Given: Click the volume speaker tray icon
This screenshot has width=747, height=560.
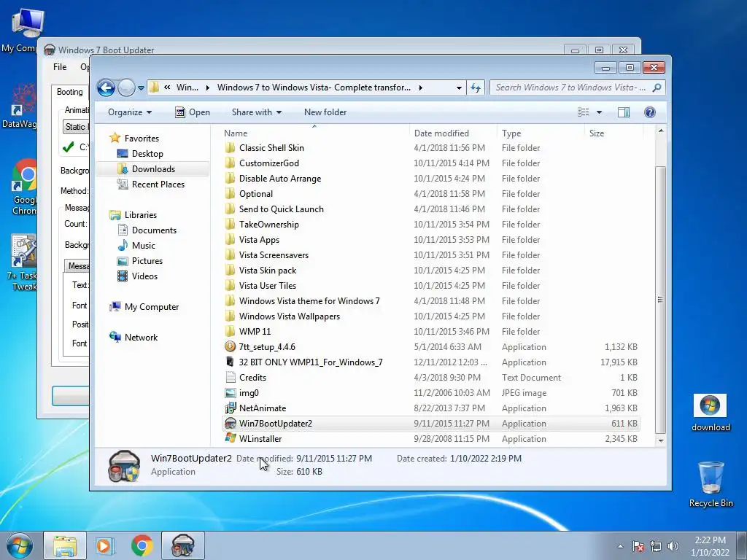Looking at the screenshot, I should 673,546.
